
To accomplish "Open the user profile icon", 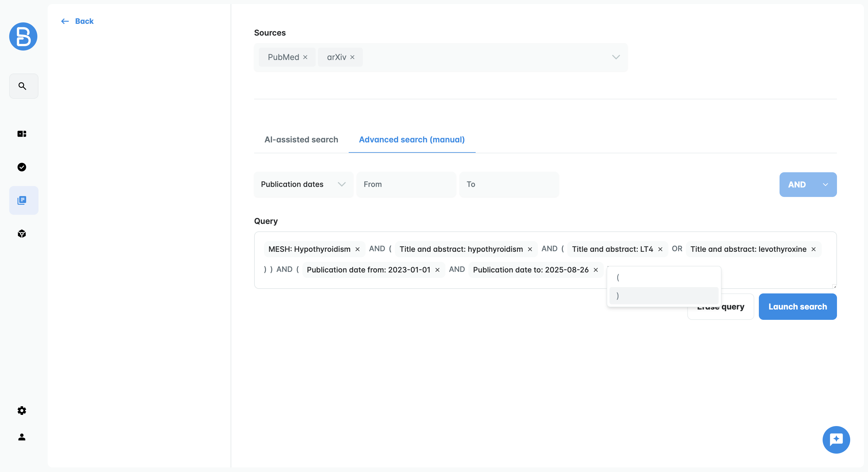I will tap(22, 437).
